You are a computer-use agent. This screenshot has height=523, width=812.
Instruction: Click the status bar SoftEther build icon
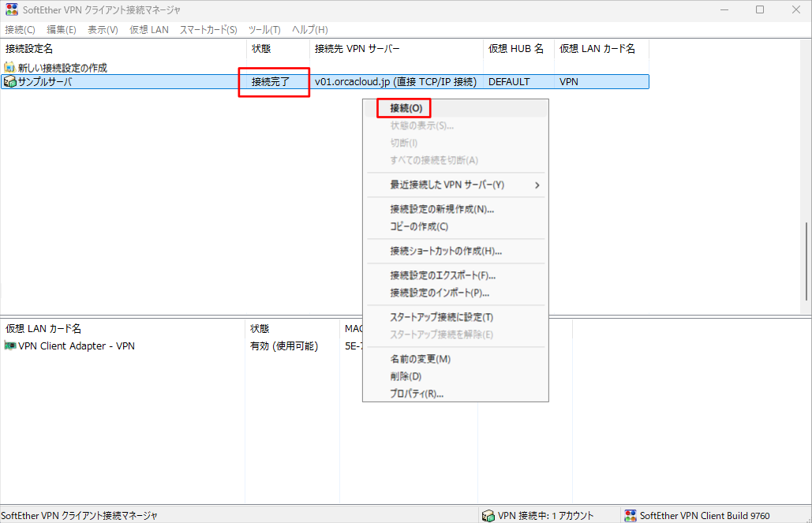click(631, 516)
